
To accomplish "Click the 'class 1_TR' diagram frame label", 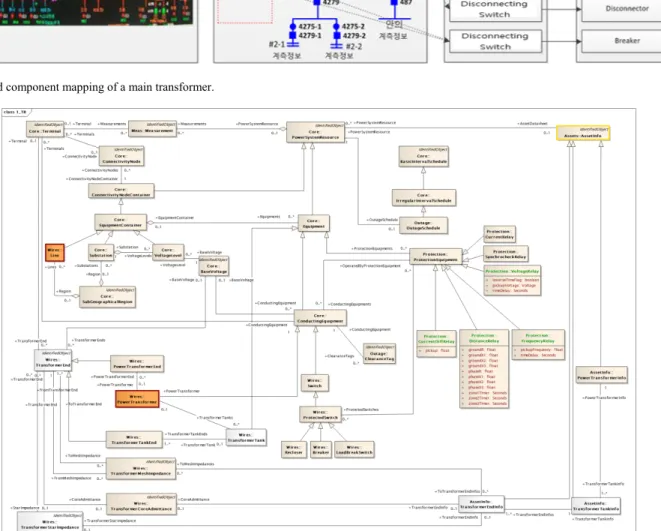I will coord(15,112).
